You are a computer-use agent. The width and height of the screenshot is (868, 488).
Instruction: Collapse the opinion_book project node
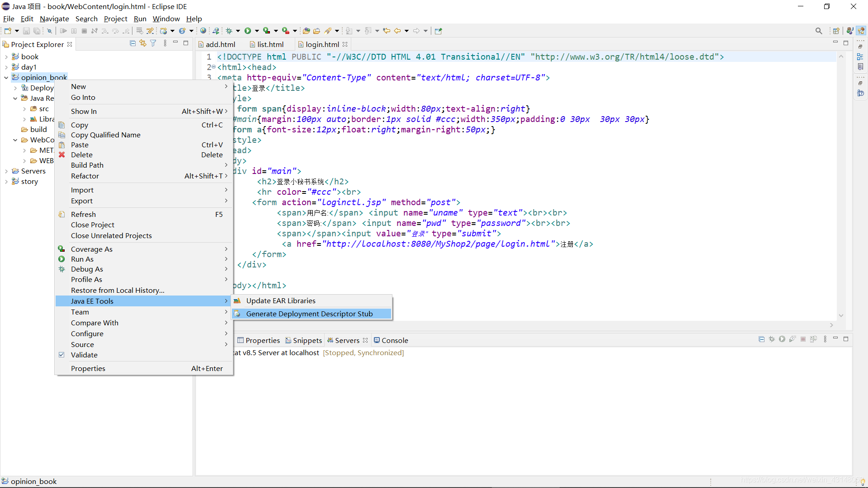point(6,78)
